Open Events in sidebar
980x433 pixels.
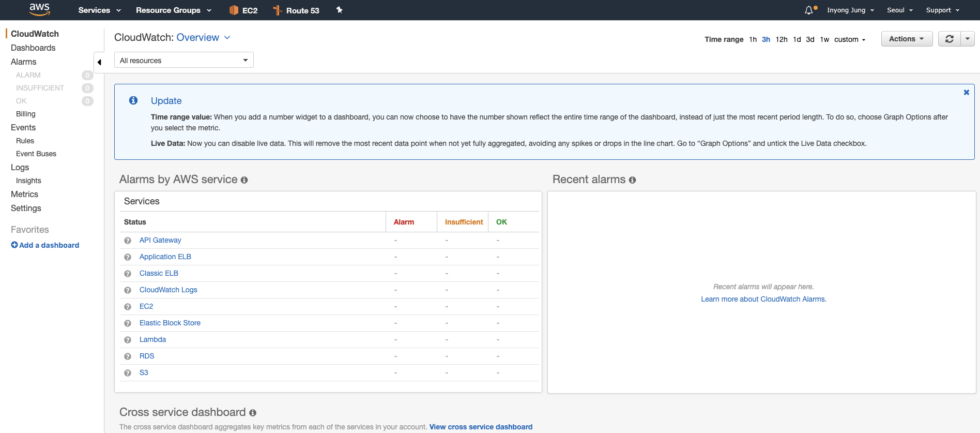coord(23,127)
